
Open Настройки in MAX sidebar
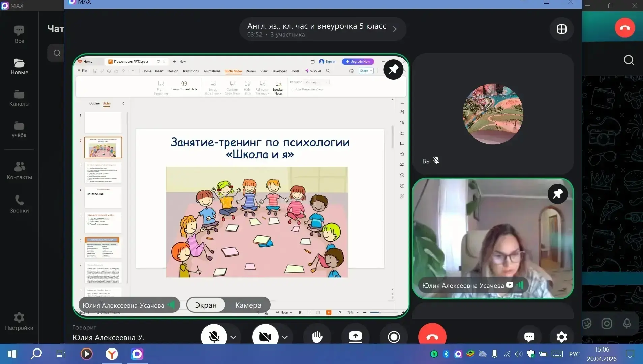pyautogui.click(x=19, y=322)
